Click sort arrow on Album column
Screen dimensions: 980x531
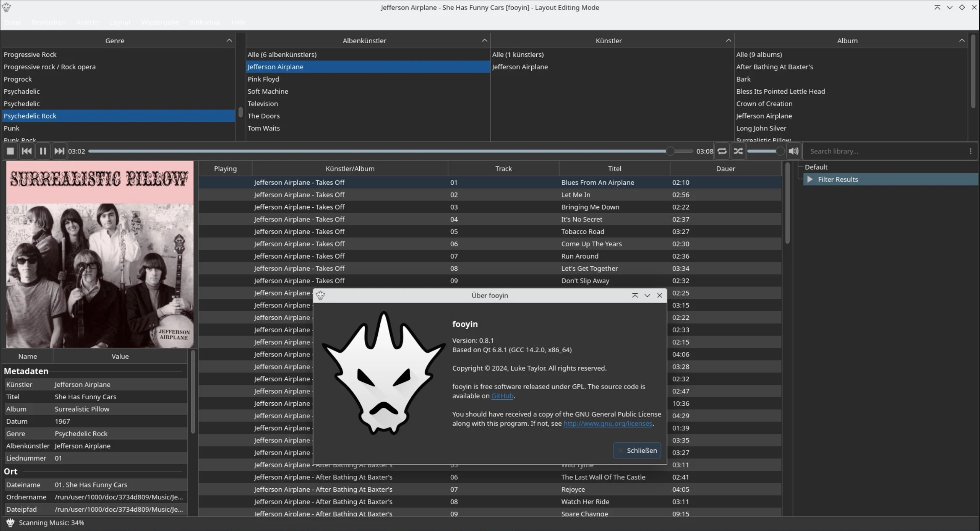(x=962, y=41)
